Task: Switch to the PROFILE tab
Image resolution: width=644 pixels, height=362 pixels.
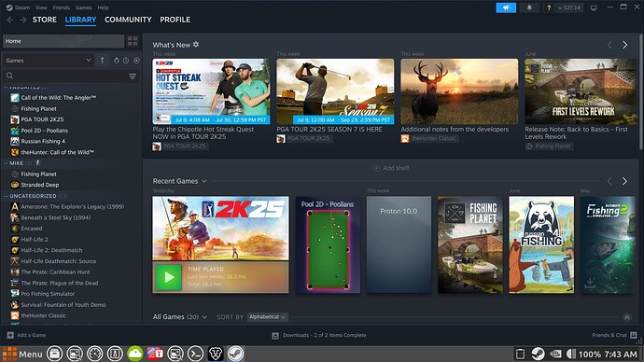Action: 175,20
